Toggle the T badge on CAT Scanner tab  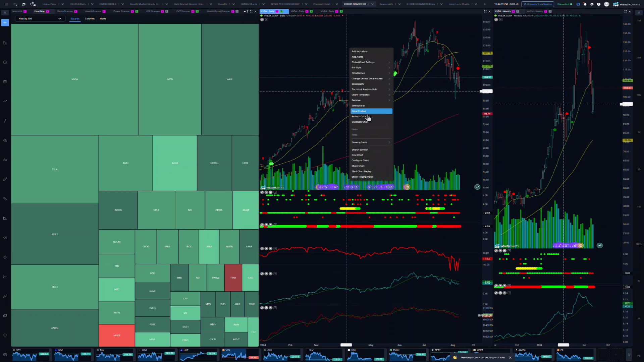point(197,11)
